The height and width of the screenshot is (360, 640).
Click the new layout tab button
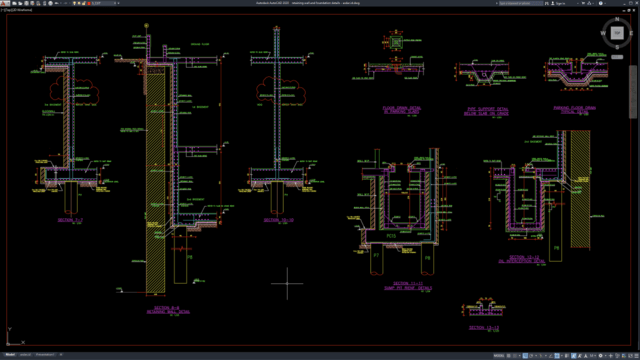coord(61,355)
